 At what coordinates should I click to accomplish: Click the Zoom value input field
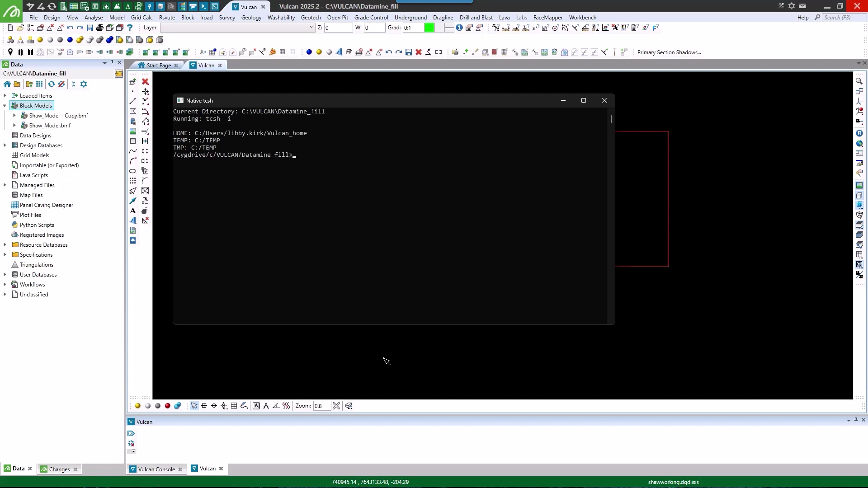click(x=321, y=406)
